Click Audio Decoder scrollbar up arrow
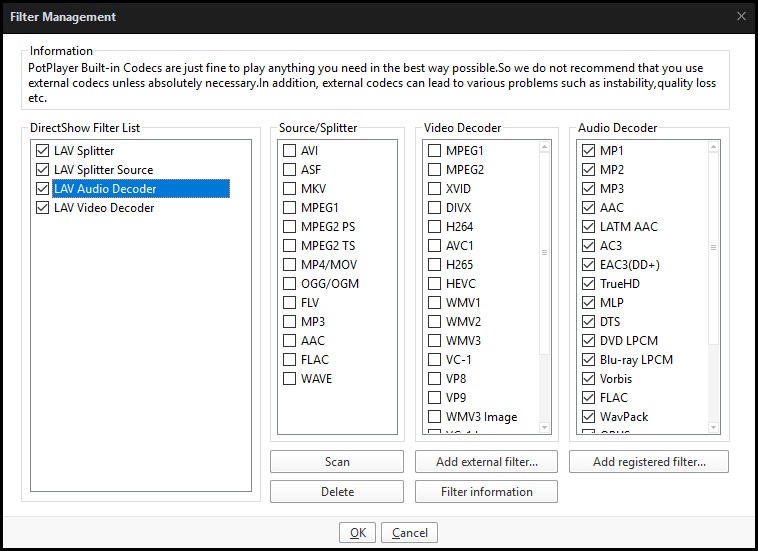Viewport: 758px width, 551px height. pos(714,146)
